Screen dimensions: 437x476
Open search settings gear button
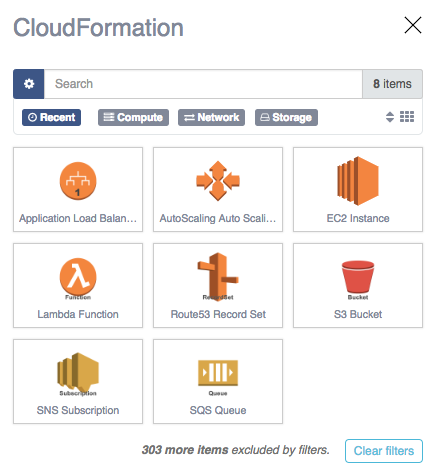[x=29, y=84]
